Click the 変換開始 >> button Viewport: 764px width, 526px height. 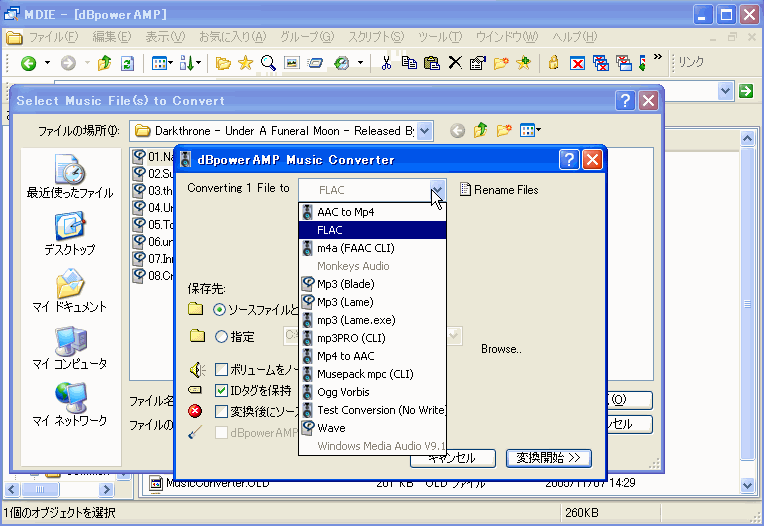549,458
